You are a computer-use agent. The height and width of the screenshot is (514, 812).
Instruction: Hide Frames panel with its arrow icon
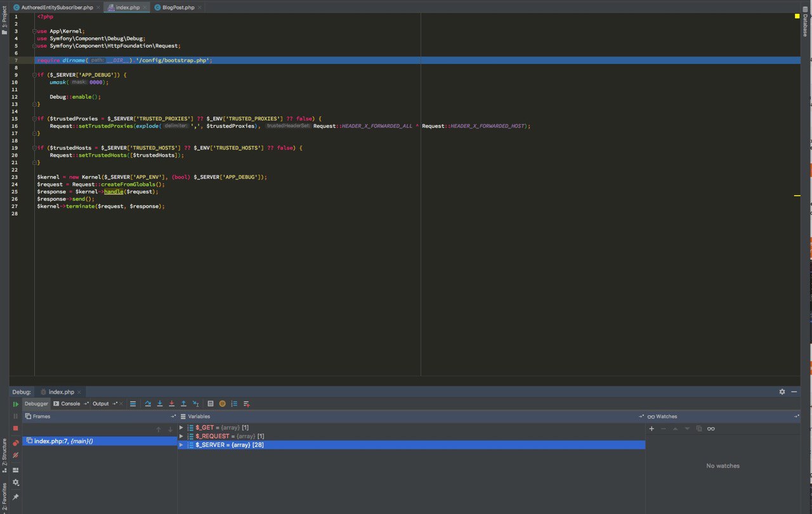[173, 416]
